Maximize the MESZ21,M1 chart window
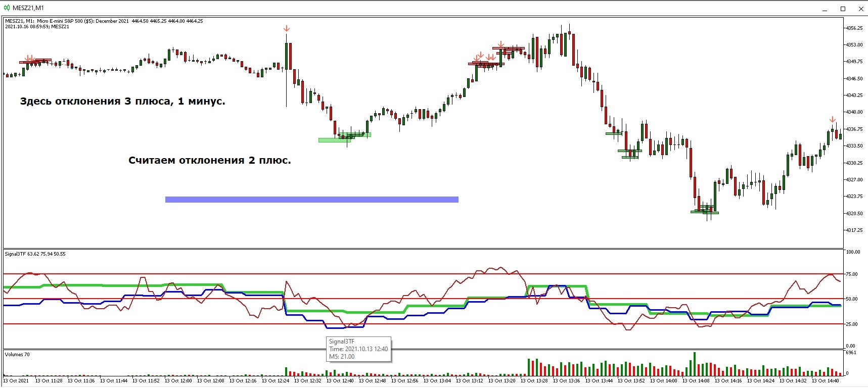This screenshot has width=868, height=388. [x=843, y=9]
